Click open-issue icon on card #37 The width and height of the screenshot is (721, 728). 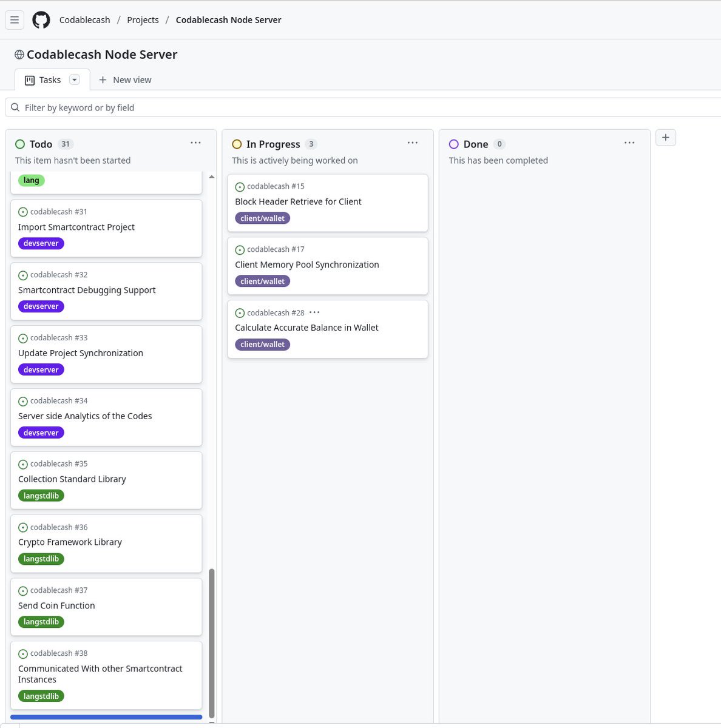pyautogui.click(x=23, y=591)
